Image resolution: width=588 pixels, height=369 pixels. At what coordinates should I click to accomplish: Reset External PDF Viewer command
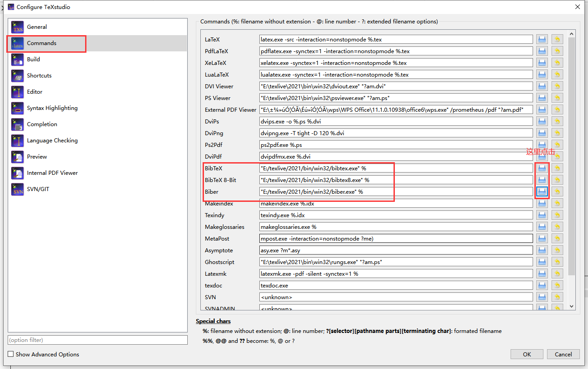click(x=557, y=109)
